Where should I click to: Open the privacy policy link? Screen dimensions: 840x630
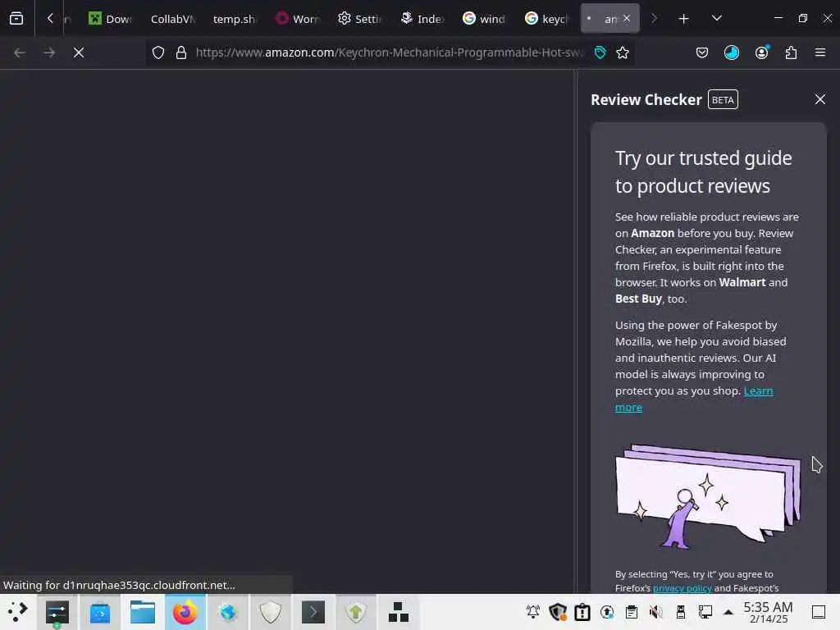click(682, 588)
